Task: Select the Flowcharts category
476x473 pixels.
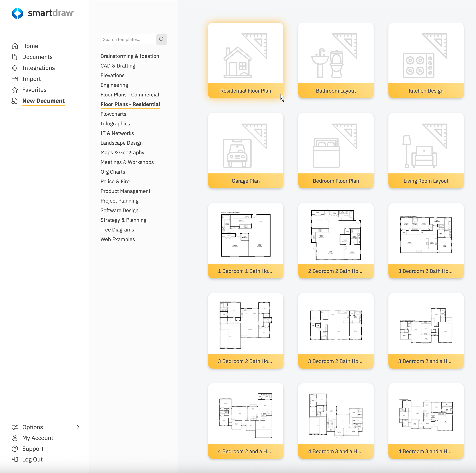Action: coord(113,114)
